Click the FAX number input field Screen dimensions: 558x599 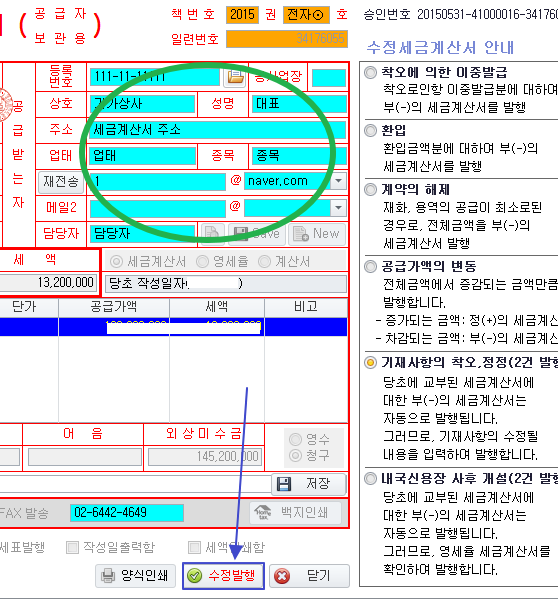(127, 512)
